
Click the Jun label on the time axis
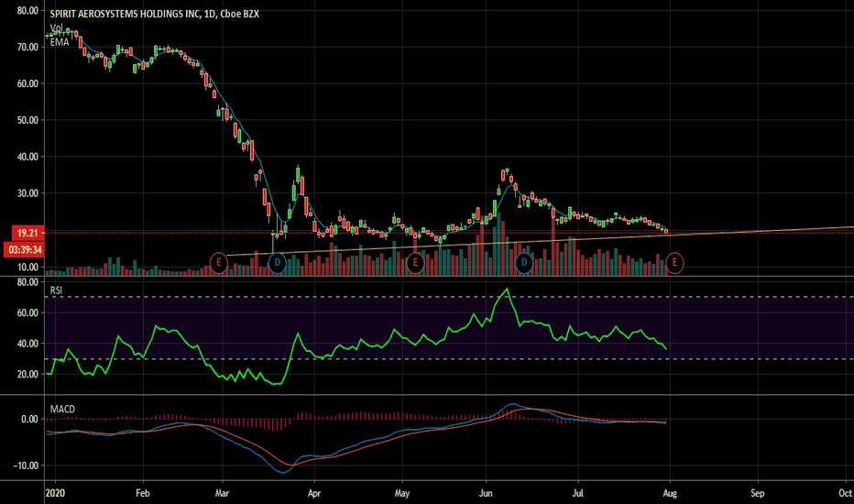click(x=486, y=493)
